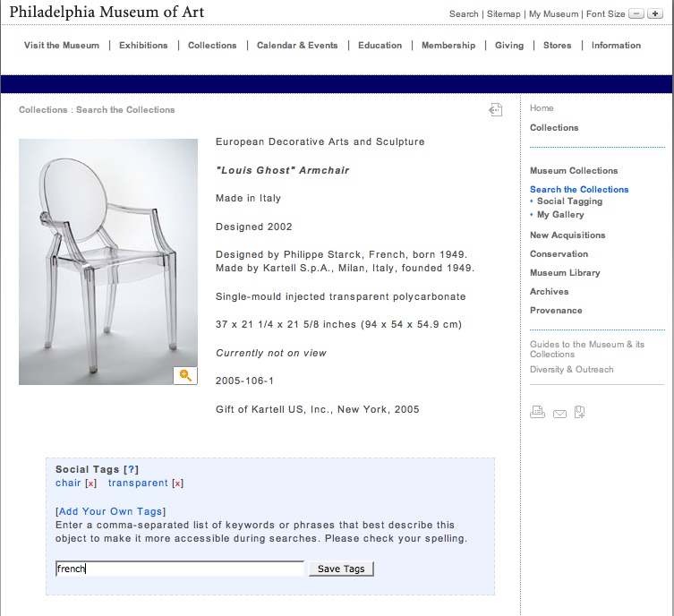The image size is (674, 616).
Task: Open Guides to the Museum & its Collections
Action: coord(587,349)
